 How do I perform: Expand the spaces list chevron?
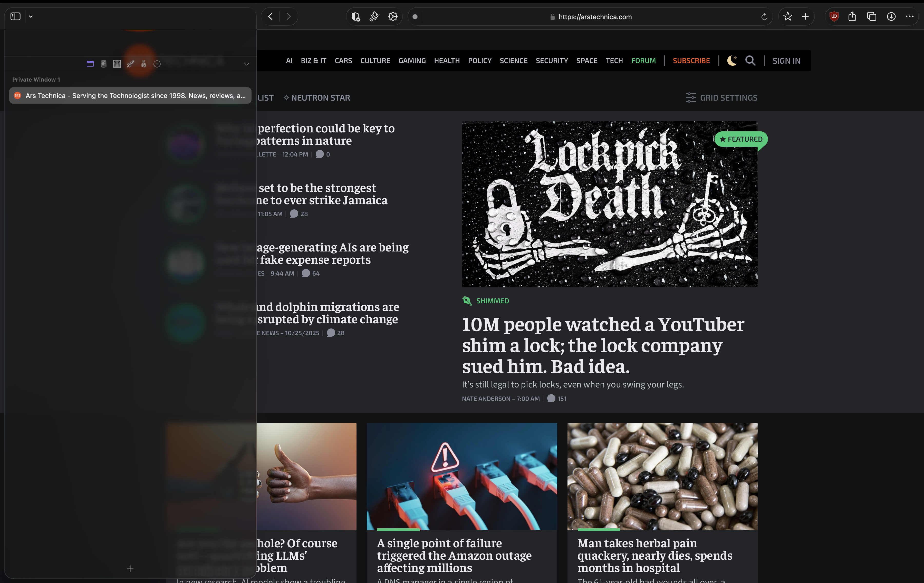(247, 64)
